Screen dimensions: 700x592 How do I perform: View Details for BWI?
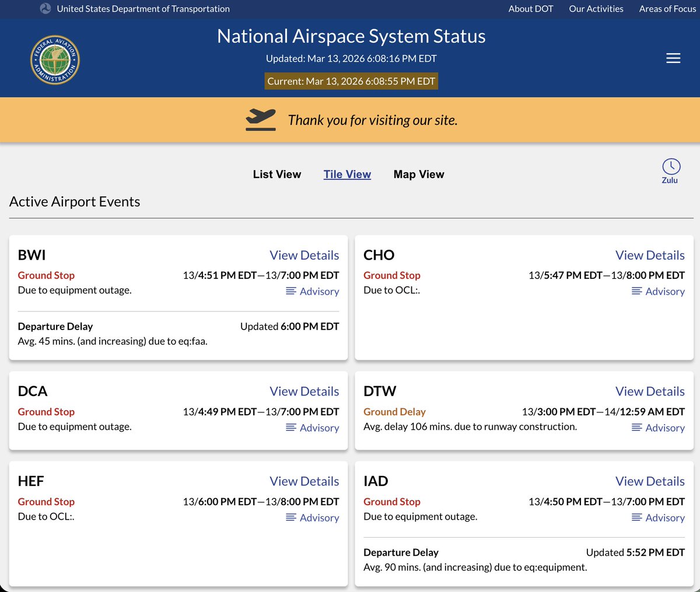pyautogui.click(x=304, y=255)
